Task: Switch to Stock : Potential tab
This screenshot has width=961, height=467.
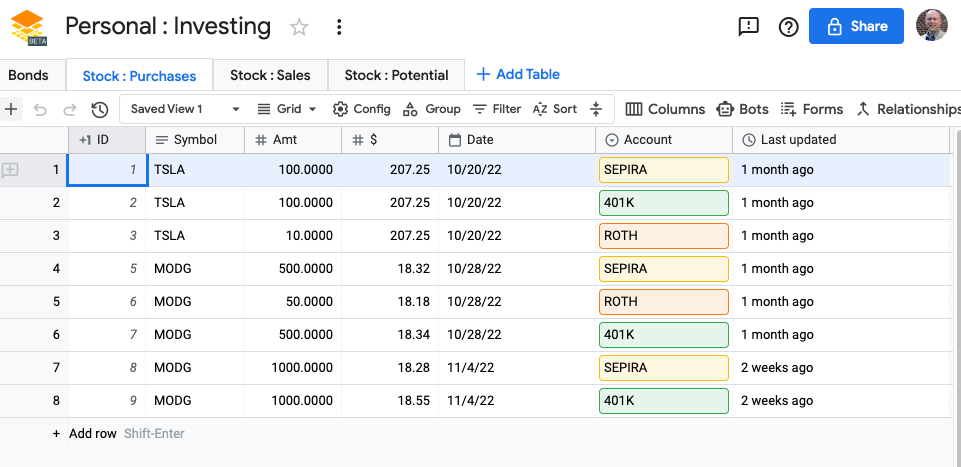Action: click(396, 75)
